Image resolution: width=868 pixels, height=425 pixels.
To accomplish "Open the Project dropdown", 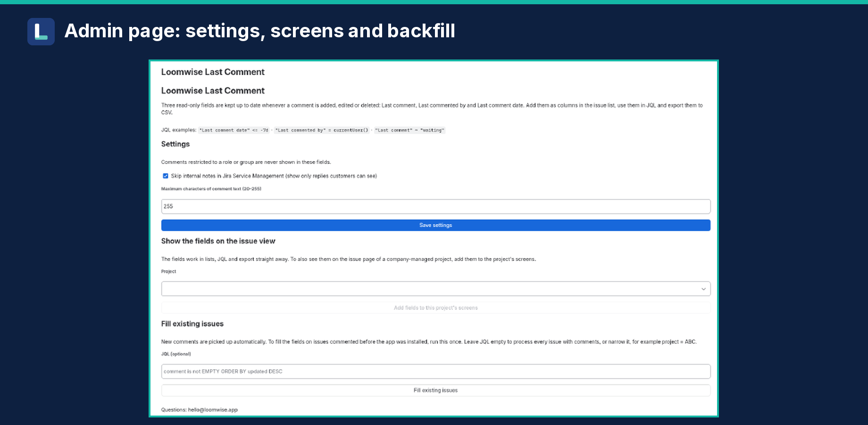I will coord(435,289).
